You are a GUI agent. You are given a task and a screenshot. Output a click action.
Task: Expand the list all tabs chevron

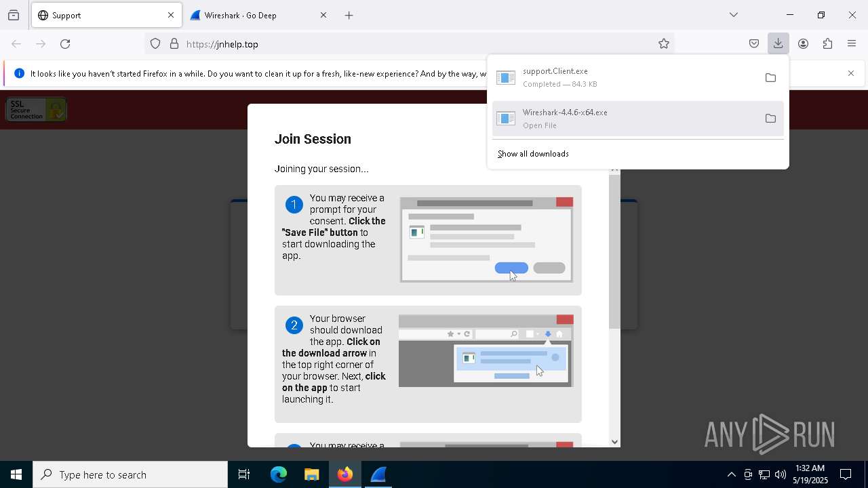tap(734, 15)
